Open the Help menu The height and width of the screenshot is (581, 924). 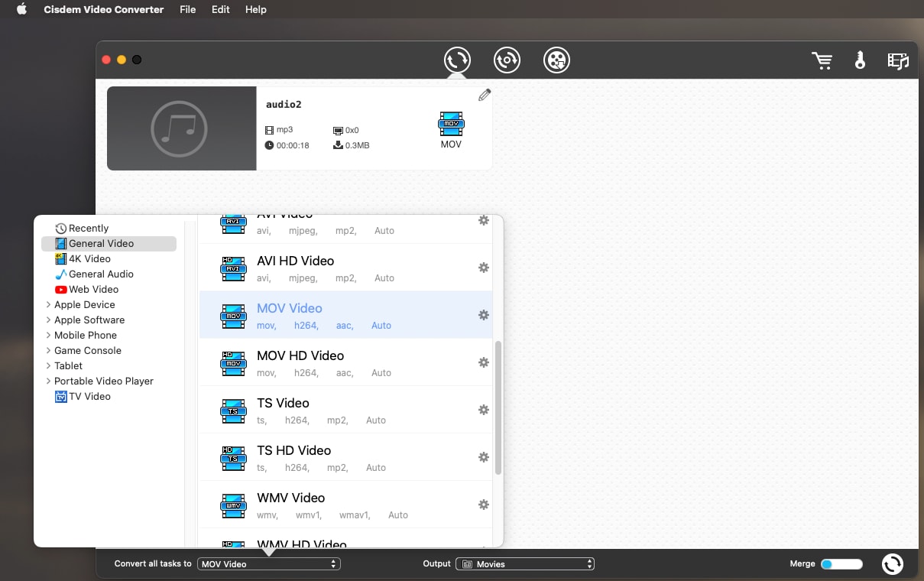tap(256, 9)
